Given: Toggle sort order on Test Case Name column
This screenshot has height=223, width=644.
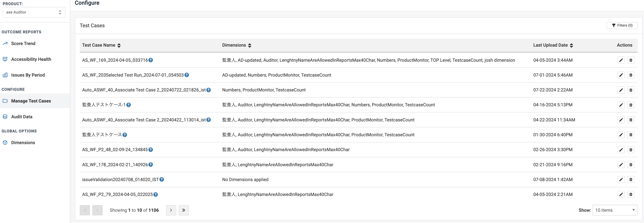Looking at the screenshot, I should coord(119,46).
